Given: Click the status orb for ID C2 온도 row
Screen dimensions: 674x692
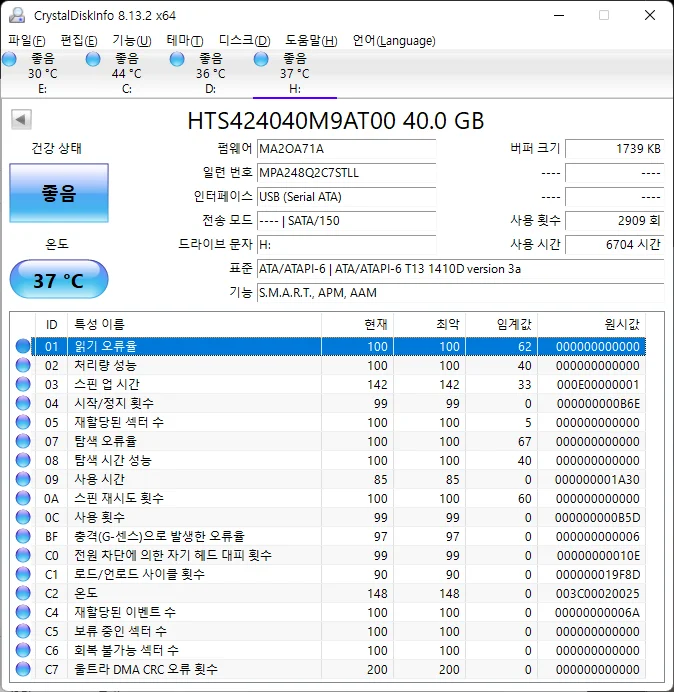Looking at the screenshot, I should coord(23,593).
